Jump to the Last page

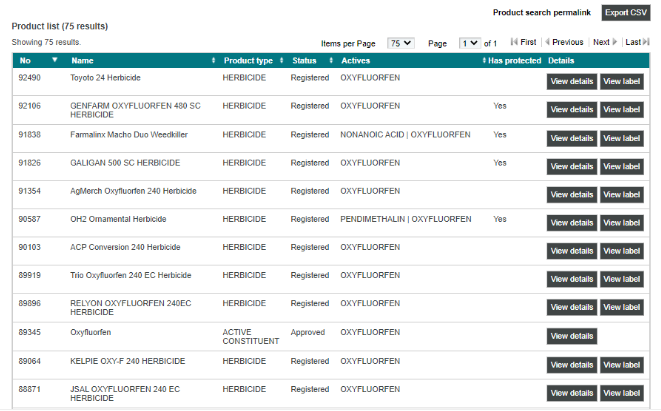click(x=637, y=42)
